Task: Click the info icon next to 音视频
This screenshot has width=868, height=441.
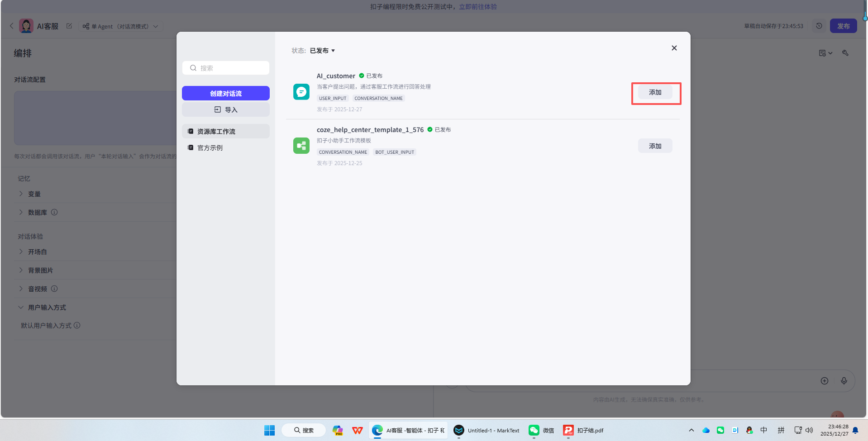Action: (54, 289)
